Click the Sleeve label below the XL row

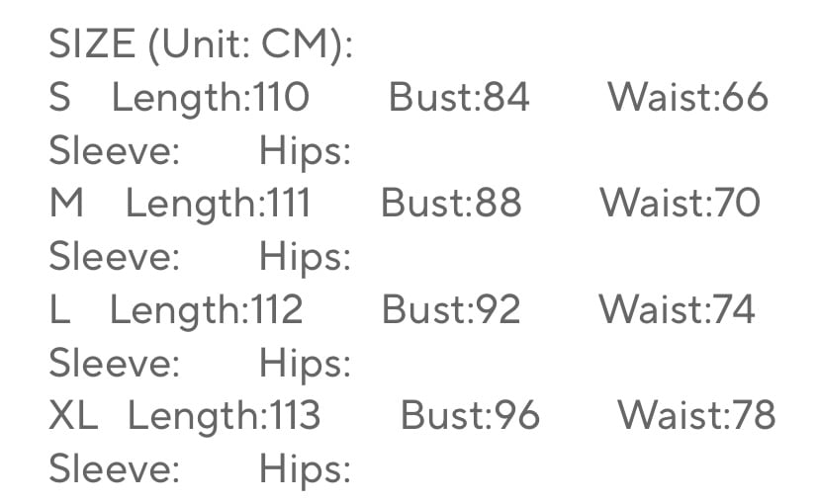[x=115, y=469]
